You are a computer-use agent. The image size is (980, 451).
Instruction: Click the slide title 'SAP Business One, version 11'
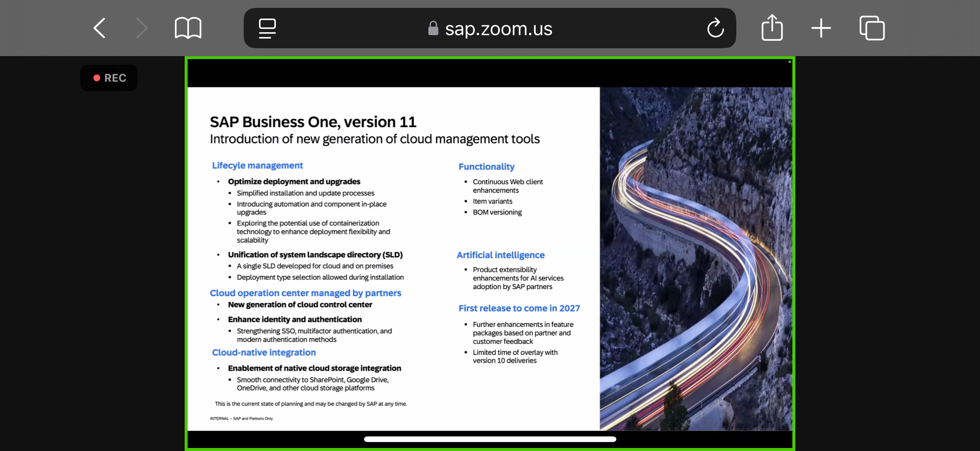tap(313, 122)
